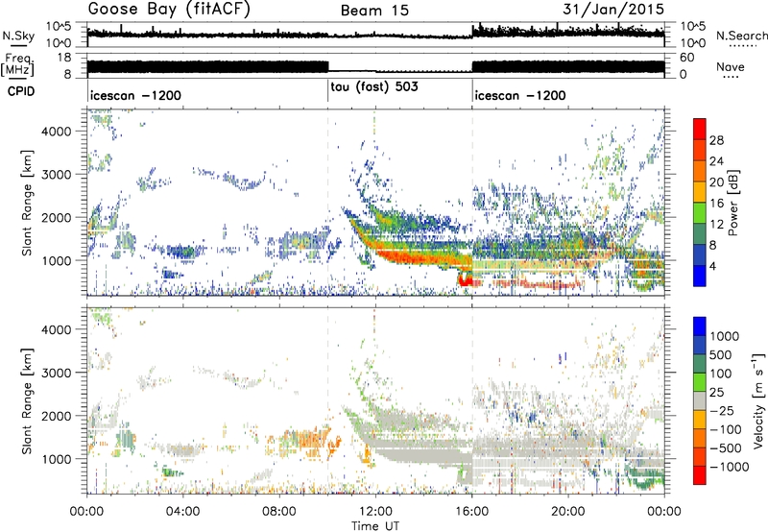This screenshot has width=768, height=532.
Task: Click the gray segment of Velocity colorbar
Action: tap(700, 400)
